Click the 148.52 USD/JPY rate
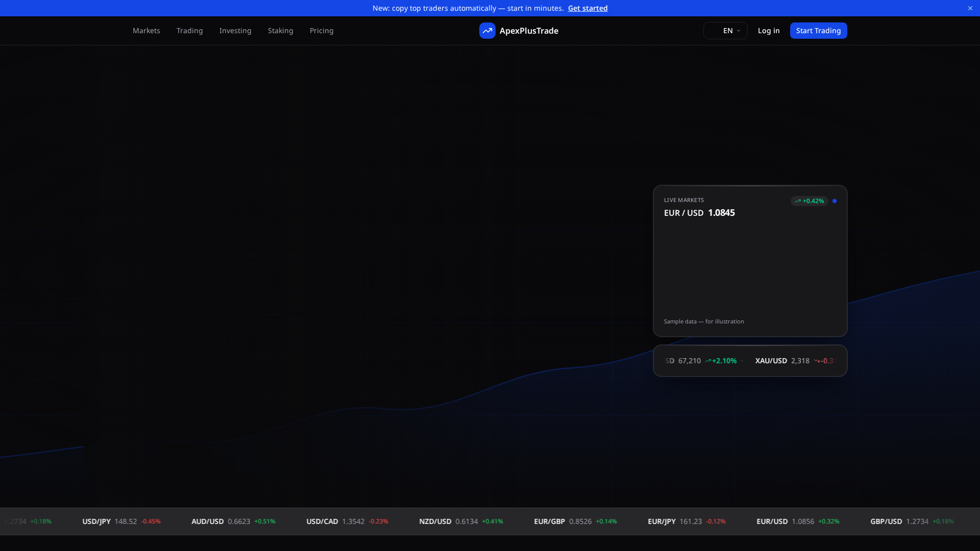 coord(126,521)
